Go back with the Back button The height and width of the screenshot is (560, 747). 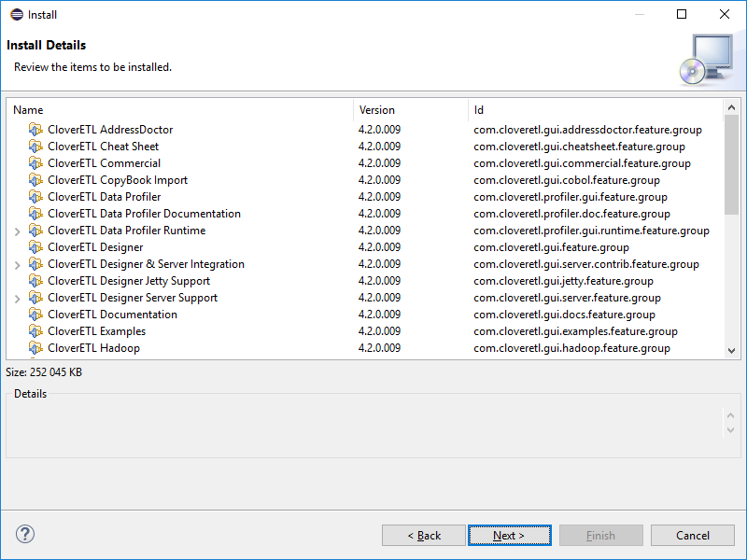(424, 535)
